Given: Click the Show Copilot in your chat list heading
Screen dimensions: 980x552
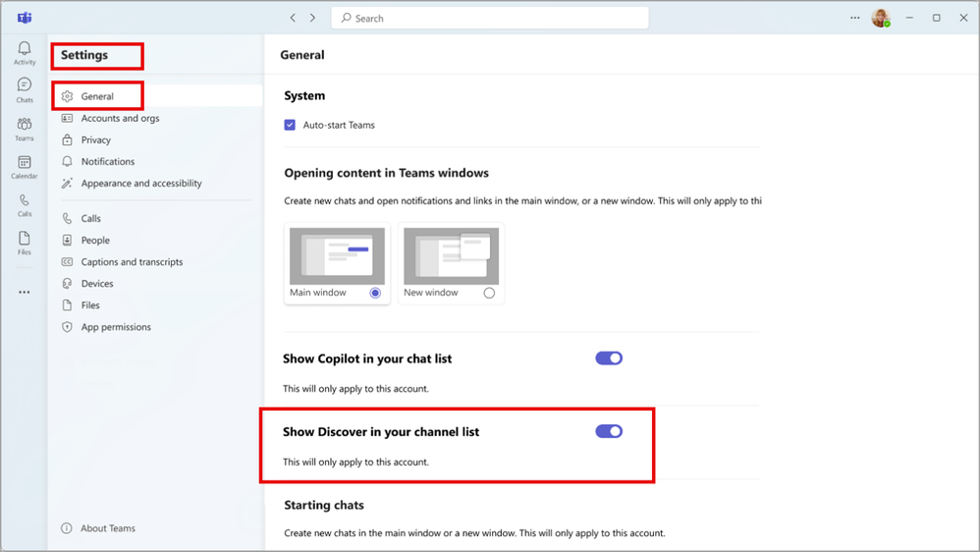Looking at the screenshot, I should 367,359.
